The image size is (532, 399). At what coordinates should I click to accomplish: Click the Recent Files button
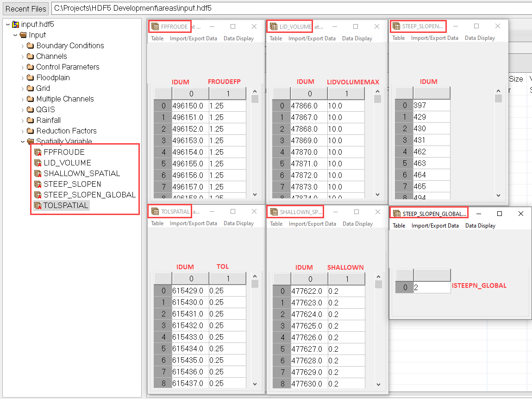coord(26,8)
